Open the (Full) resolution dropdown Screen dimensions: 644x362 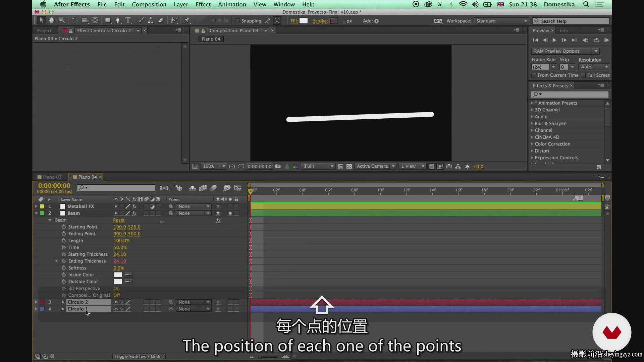(318, 166)
